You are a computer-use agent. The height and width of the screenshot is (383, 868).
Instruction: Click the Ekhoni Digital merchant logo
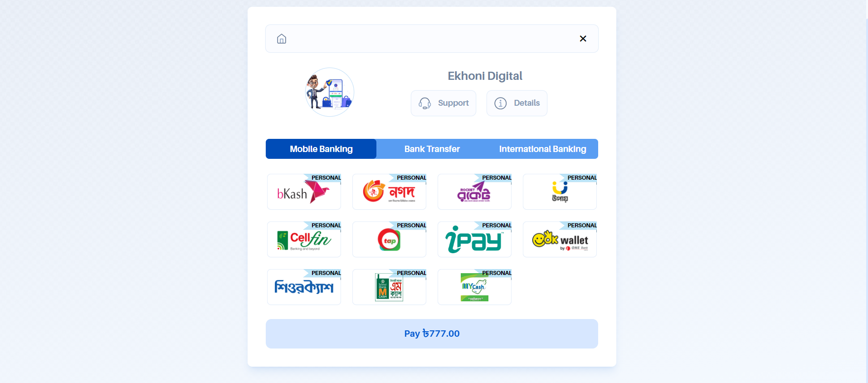[330, 92]
